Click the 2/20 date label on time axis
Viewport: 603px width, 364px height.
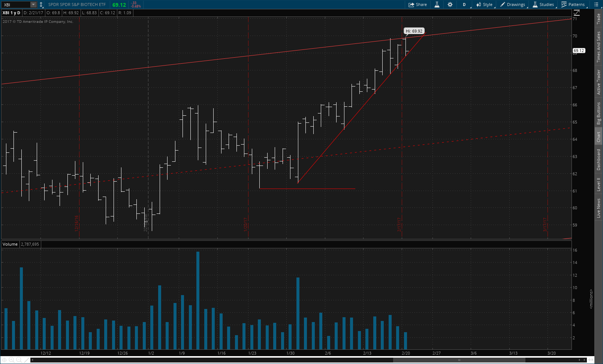[406, 353]
